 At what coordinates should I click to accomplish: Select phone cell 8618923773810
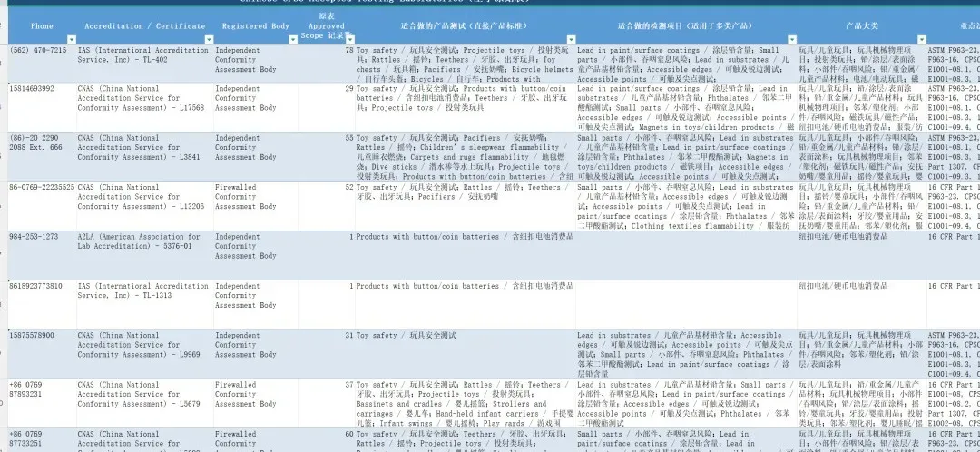point(42,304)
